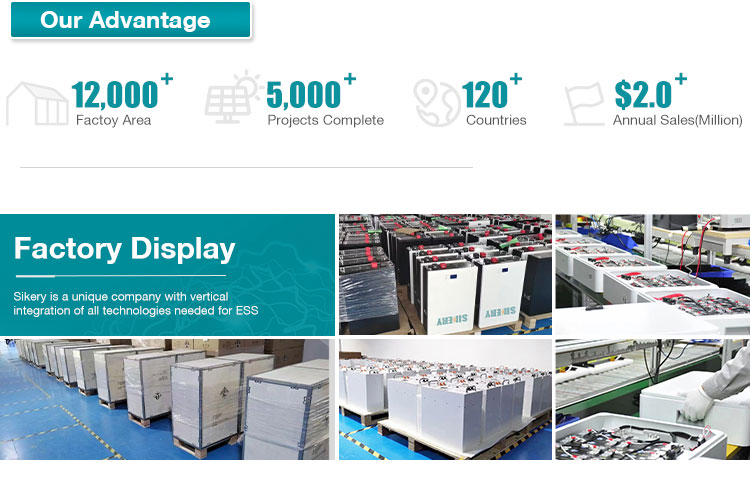Click the Sikery vertical integration description text

tap(136, 304)
